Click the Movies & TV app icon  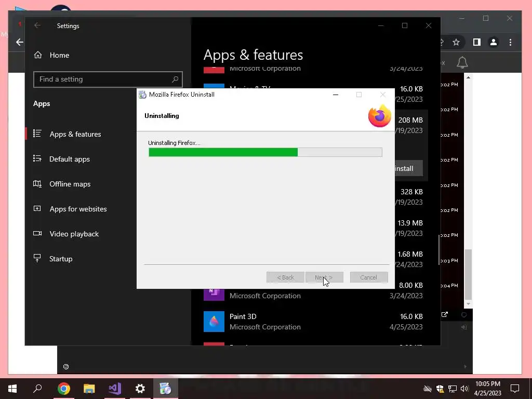(x=214, y=86)
